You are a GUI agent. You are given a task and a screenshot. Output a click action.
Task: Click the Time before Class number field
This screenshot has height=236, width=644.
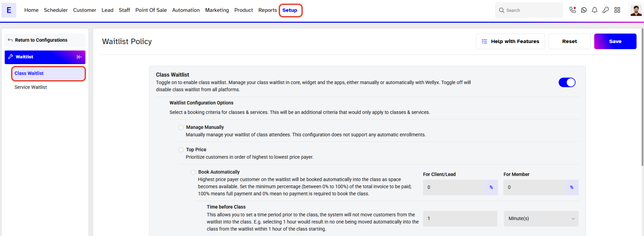460,219
